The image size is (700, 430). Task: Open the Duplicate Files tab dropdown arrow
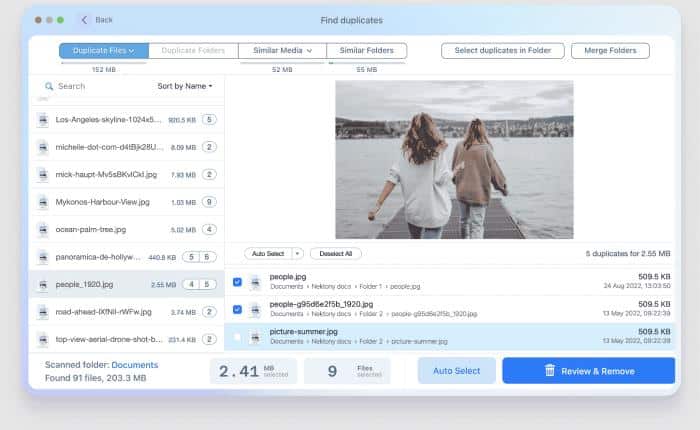(132, 51)
